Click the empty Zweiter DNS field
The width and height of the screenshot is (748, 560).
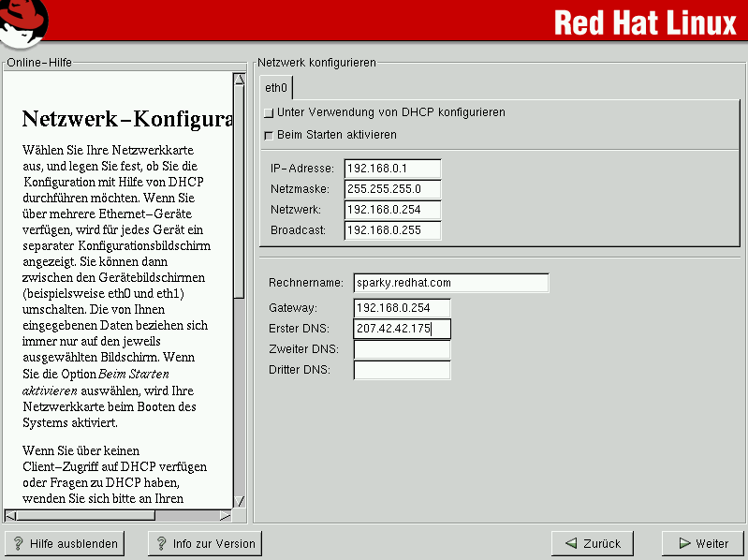click(402, 349)
